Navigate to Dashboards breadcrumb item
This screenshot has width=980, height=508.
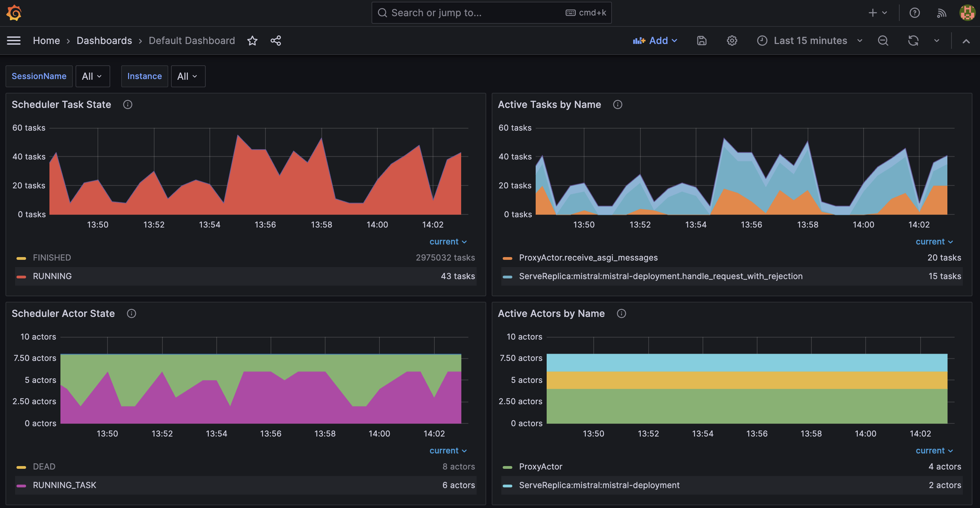104,40
